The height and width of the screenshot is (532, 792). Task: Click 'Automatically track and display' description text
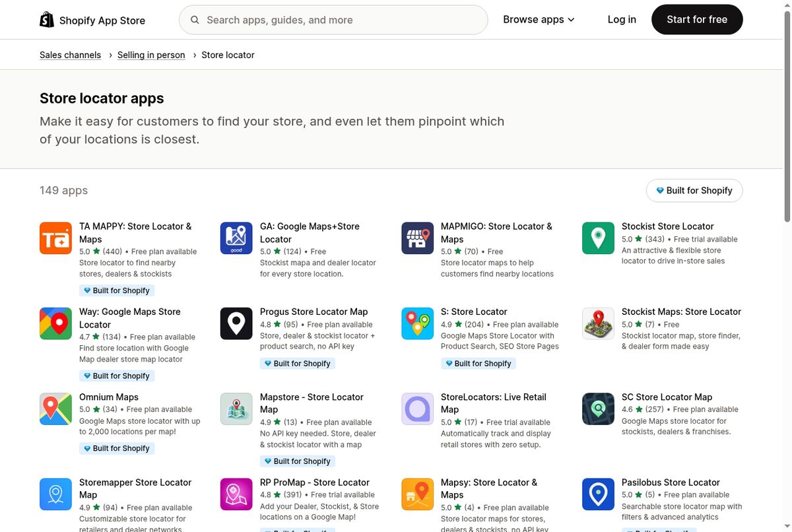click(496, 439)
